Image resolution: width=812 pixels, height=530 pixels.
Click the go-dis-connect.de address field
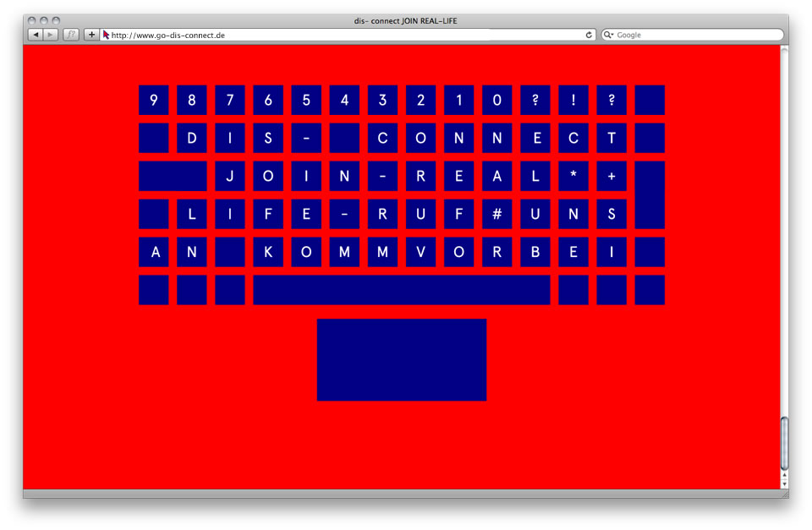pyautogui.click(x=347, y=35)
